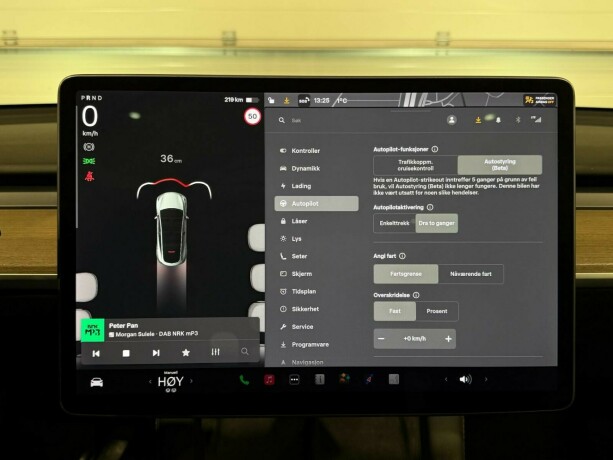Tap the Peter Pan track title
The height and width of the screenshot is (460, 613).
[124, 325]
